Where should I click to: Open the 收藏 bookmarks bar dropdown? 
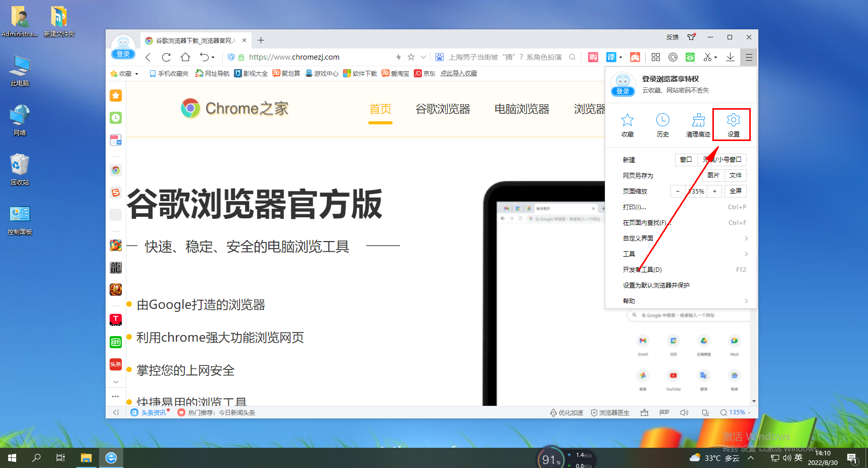click(136, 74)
